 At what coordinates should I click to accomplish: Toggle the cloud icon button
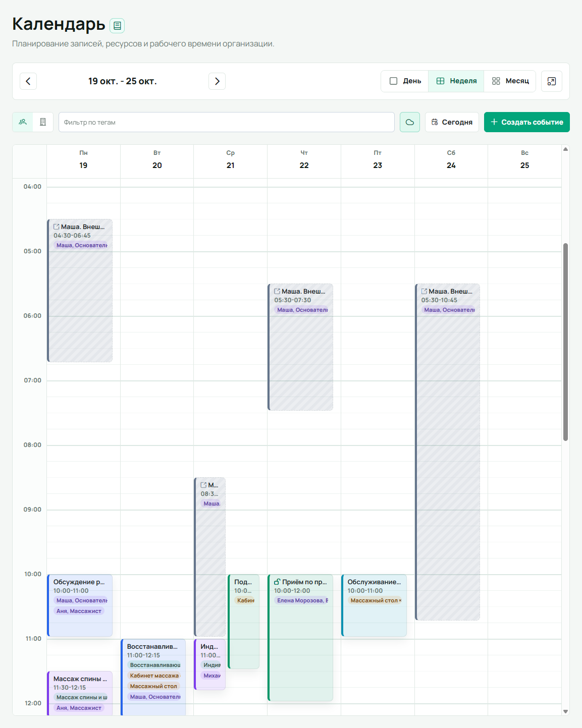click(x=410, y=122)
